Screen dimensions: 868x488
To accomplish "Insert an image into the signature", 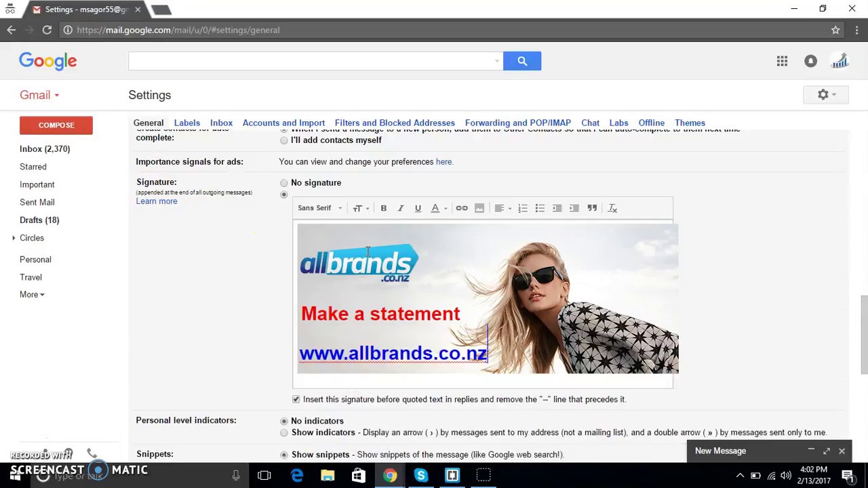I will click(479, 208).
